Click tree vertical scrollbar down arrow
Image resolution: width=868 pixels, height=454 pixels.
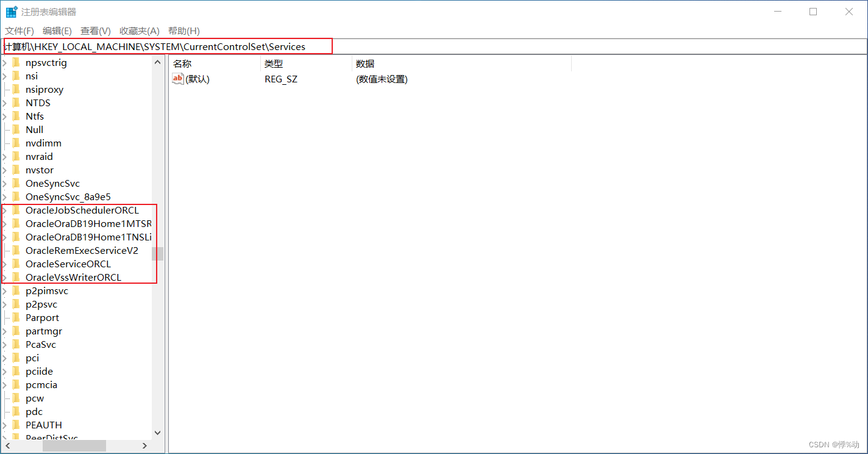coord(157,433)
